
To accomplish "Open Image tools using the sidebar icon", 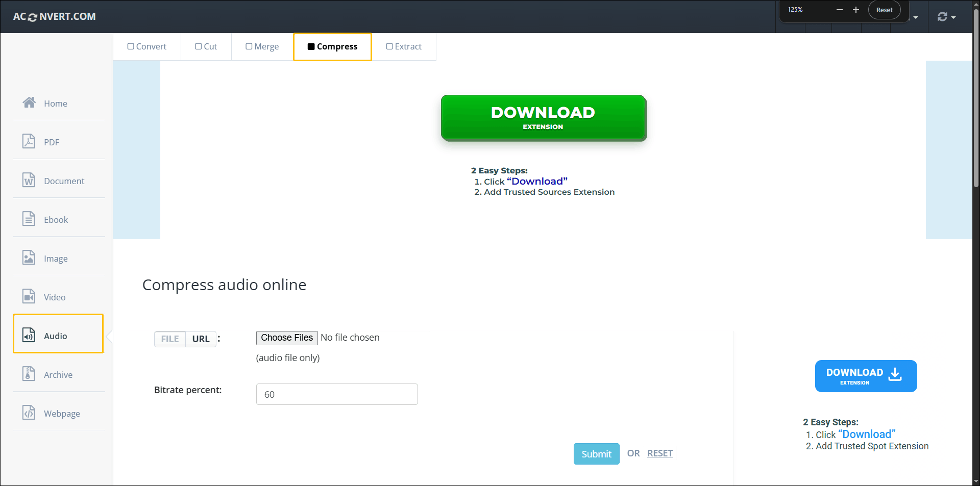I will (x=29, y=258).
